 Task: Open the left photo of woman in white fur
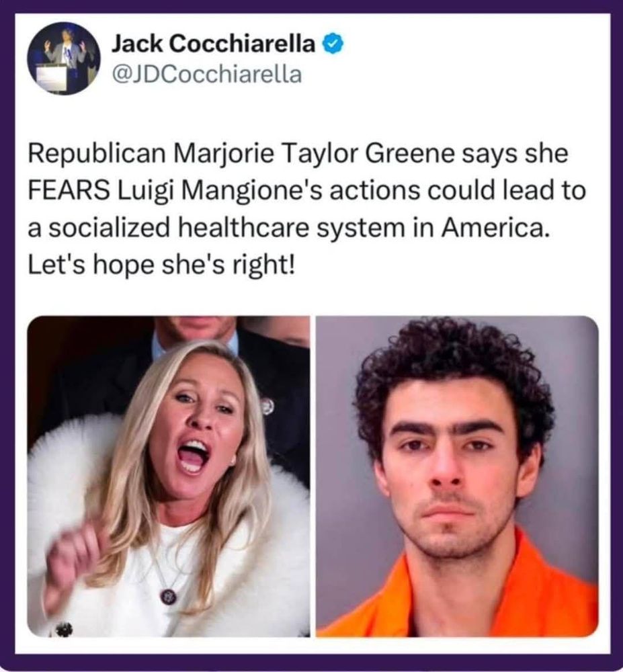tap(169, 476)
